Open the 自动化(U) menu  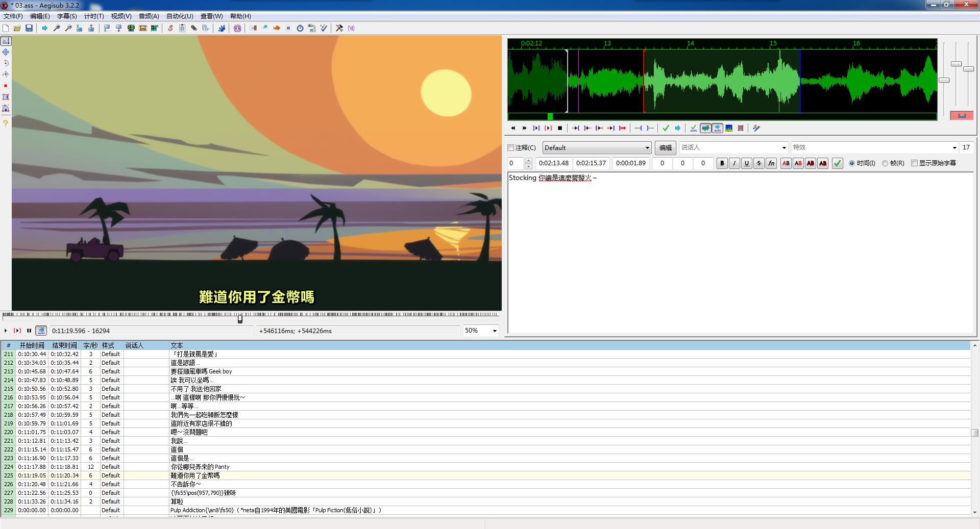(x=180, y=16)
